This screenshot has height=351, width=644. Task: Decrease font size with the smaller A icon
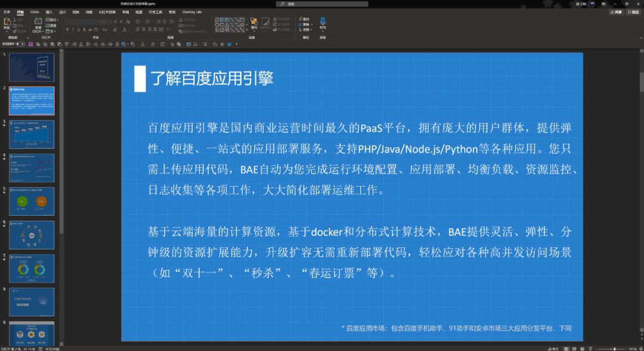click(x=121, y=21)
